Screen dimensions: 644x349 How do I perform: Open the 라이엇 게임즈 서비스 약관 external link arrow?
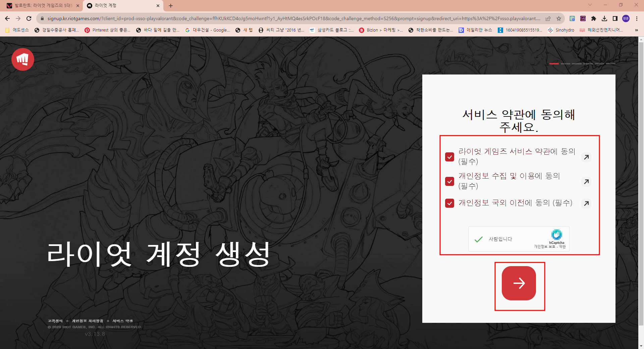pos(586,157)
